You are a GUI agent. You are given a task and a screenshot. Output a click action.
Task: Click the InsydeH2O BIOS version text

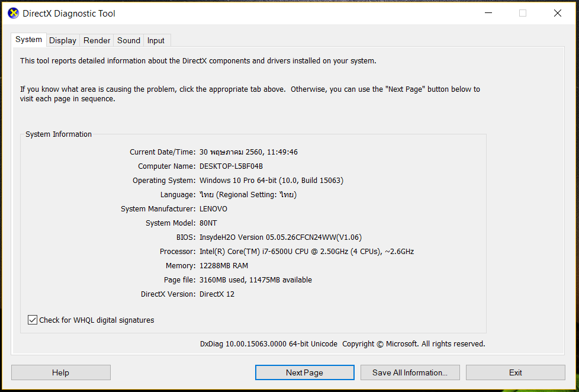281,237
